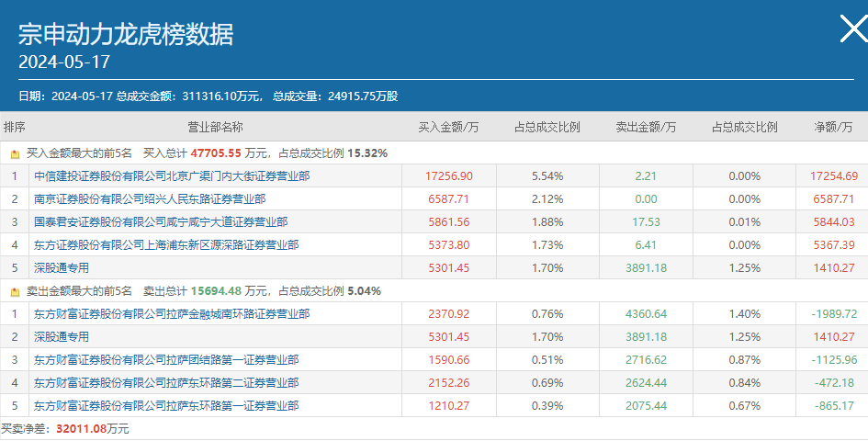The height and width of the screenshot is (441, 868).
Task: Select sell ratio 1.40%
Action: tap(745, 314)
